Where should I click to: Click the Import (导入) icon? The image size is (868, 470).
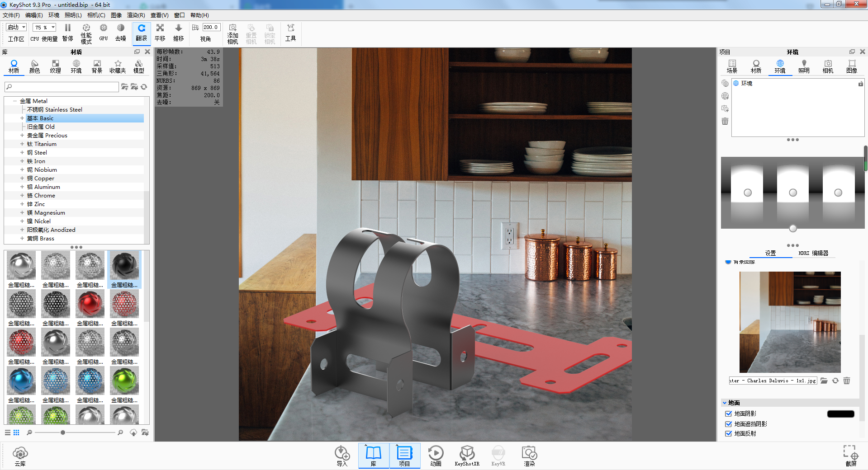point(342,456)
